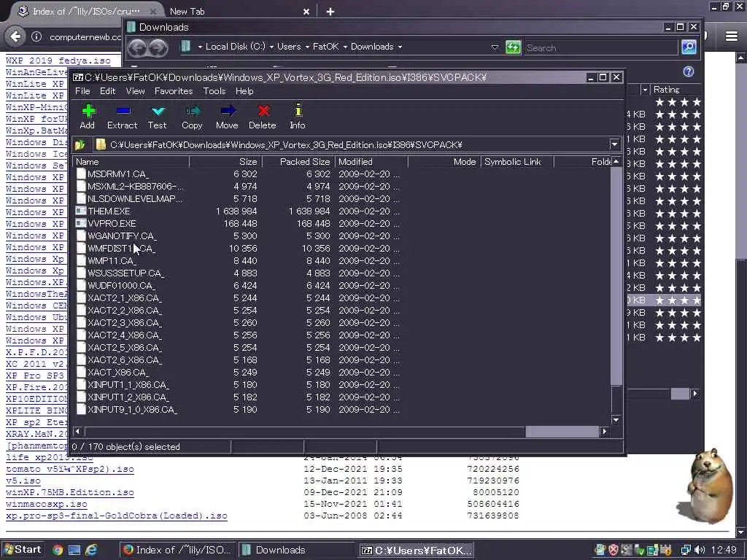Click the Downloads window search magnifier
The image size is (747, 560).
click(689, 47)
